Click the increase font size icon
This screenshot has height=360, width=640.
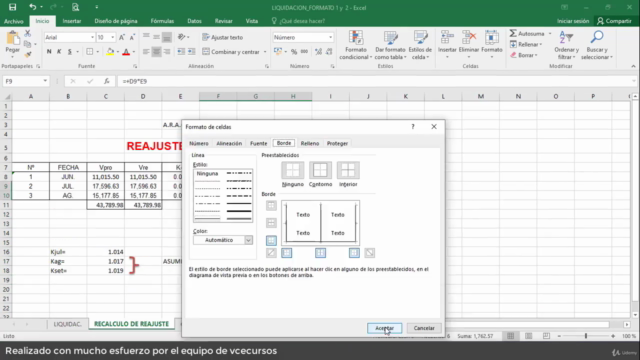point(122,37)
